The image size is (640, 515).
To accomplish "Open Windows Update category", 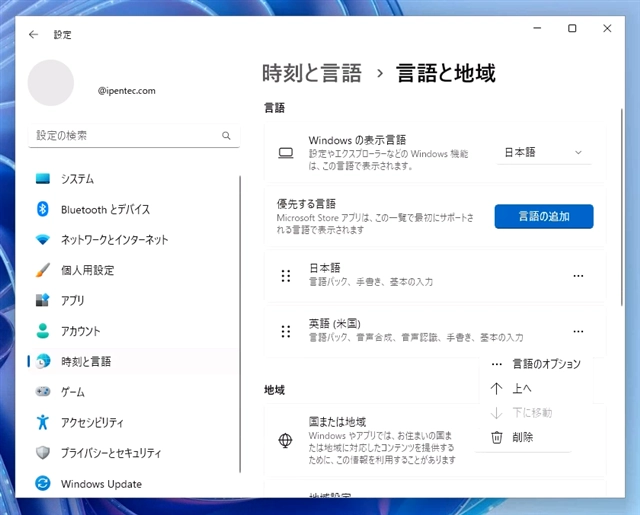I will [x=135, y=484].
